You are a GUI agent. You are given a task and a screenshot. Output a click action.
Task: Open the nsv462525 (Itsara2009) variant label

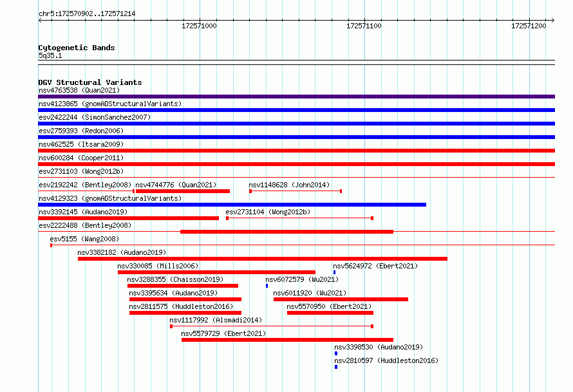[81, 144]
